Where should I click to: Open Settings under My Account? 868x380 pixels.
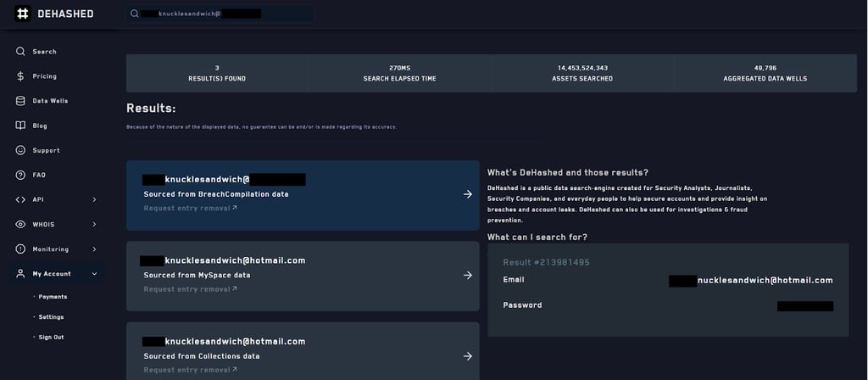pyautogui.click(x=51, y=317)
